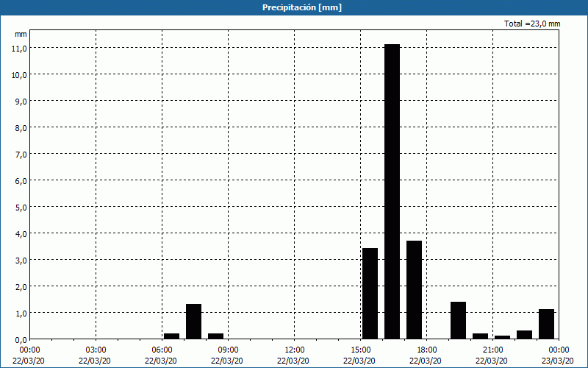The height and width of the screenshot is (368, 588).
Task: Select the 8,0 y-axis value
Action: point(20,127)
